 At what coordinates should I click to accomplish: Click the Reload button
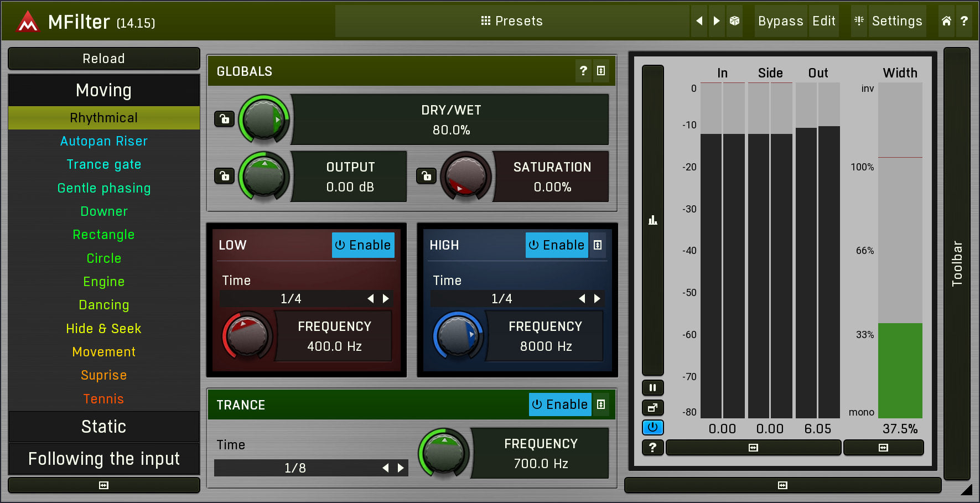coord(103,59)
